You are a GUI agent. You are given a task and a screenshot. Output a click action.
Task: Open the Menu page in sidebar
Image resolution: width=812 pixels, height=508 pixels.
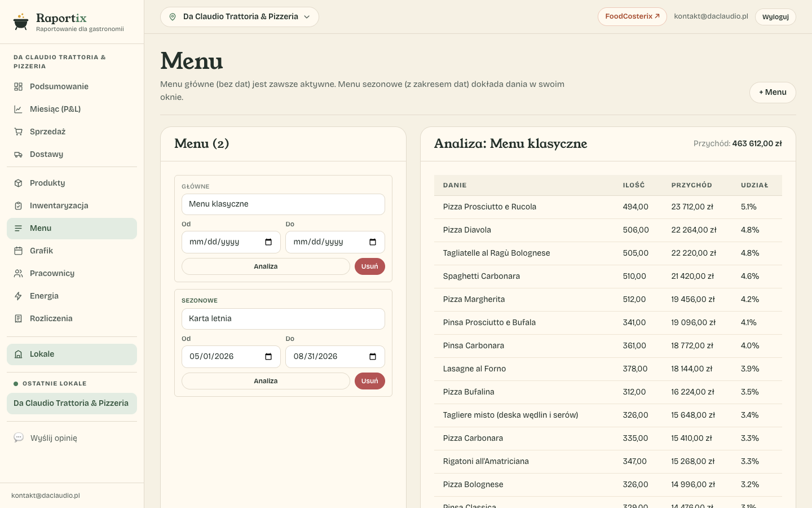coord(72,228)
